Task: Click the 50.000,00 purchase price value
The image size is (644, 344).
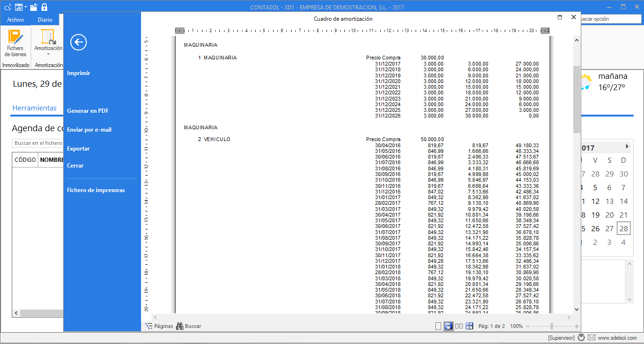Action: point(432,139)
